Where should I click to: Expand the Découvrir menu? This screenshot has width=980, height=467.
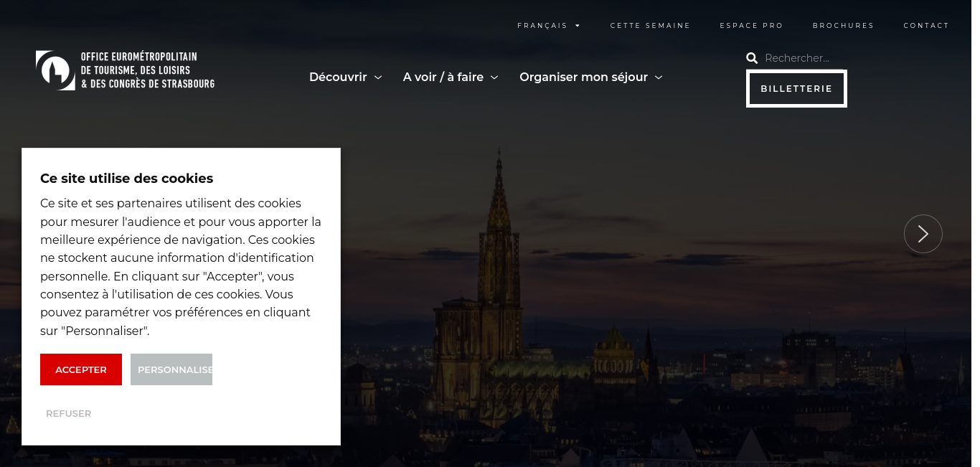coord(345,77)
